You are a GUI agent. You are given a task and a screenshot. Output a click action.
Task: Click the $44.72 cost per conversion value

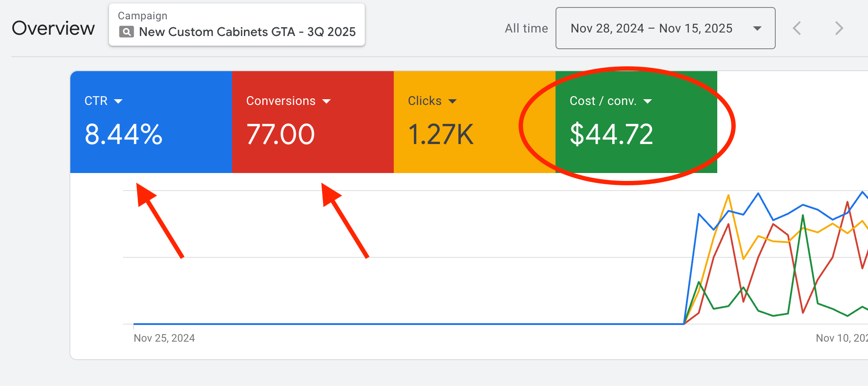coord(611,134)
